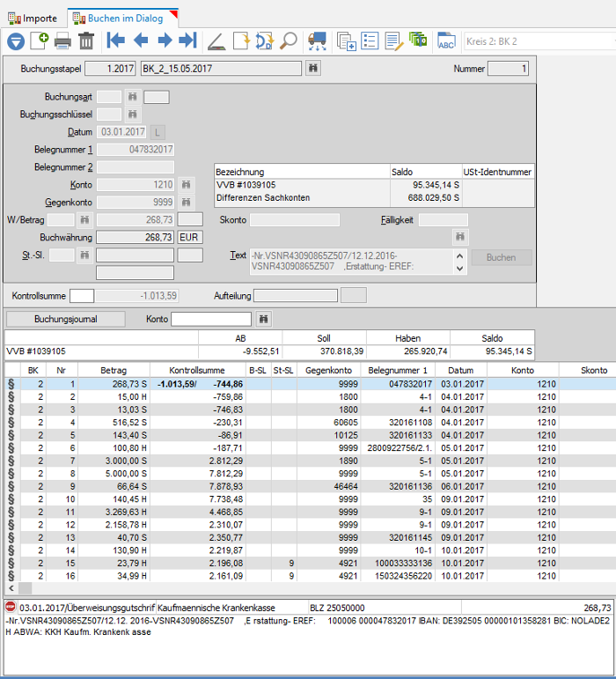Screen dimensions: 616x679
Task: Go to the previous record arrow
Action: click(141, 41)
